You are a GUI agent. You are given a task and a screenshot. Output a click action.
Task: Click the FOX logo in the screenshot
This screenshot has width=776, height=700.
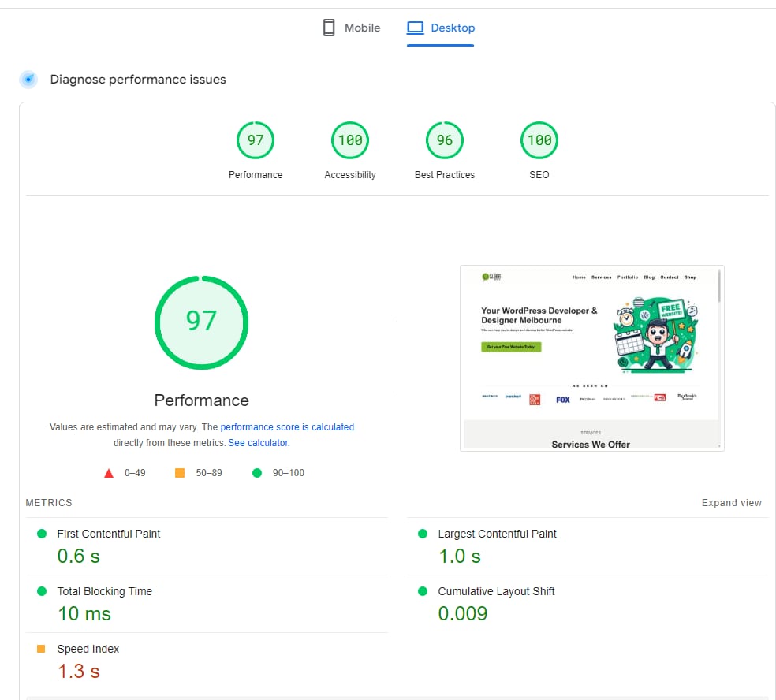pos(563,400)
